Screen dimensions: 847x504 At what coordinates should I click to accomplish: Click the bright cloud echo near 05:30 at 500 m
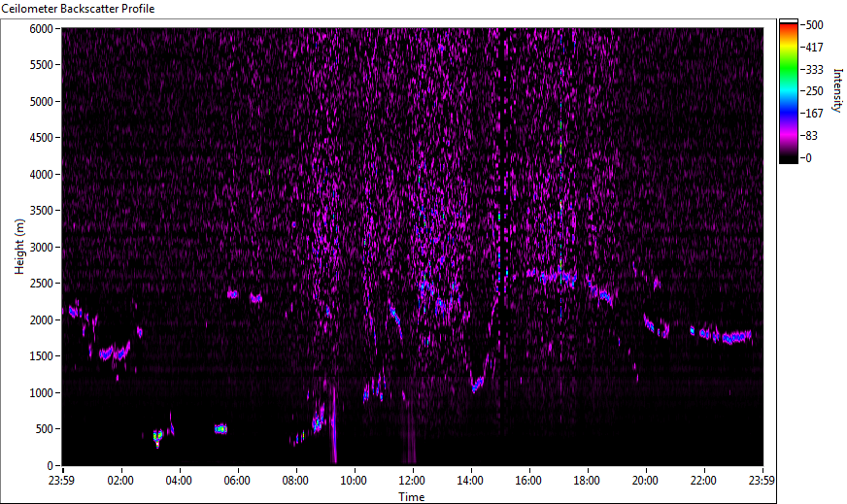pyautogui.click(x=220, y=429)
